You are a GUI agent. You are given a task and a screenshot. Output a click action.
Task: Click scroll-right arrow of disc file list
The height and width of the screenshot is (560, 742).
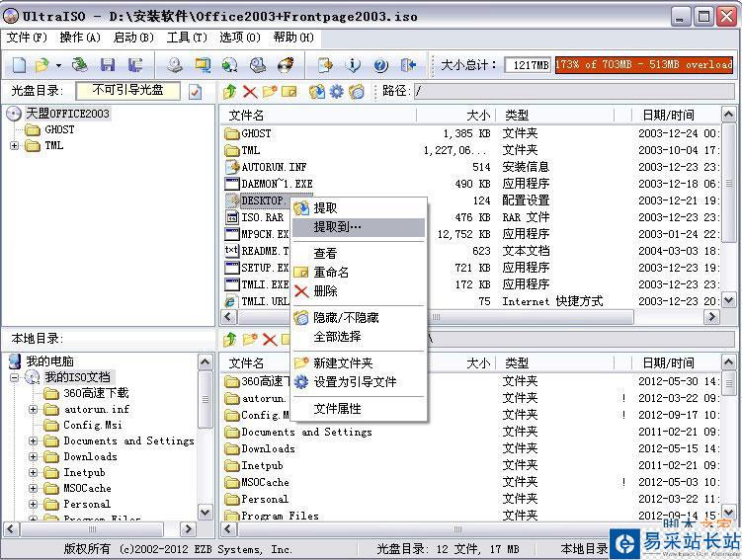click(711, 317)
